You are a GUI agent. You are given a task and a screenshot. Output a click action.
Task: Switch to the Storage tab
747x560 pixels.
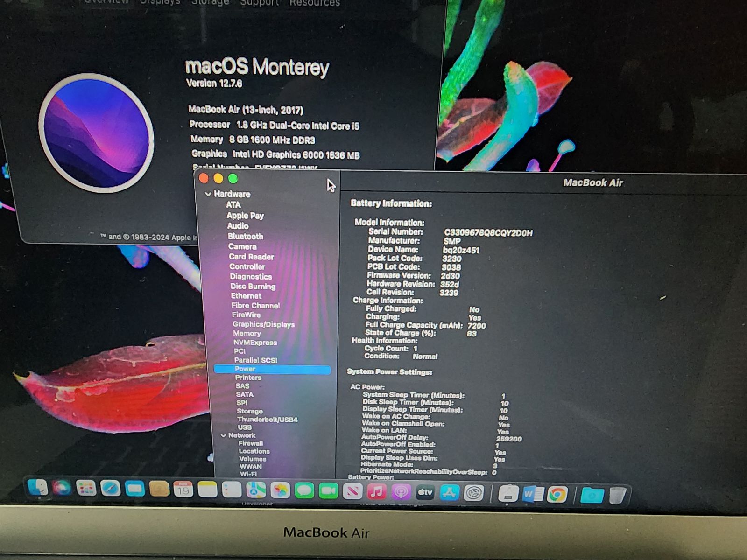[x=210, y=2]
